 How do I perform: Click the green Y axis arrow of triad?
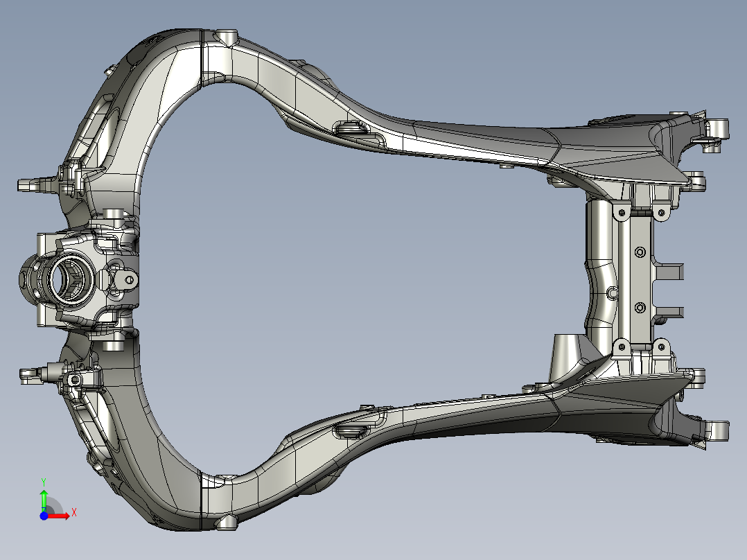pyautogui.click(x=44, y=500)
